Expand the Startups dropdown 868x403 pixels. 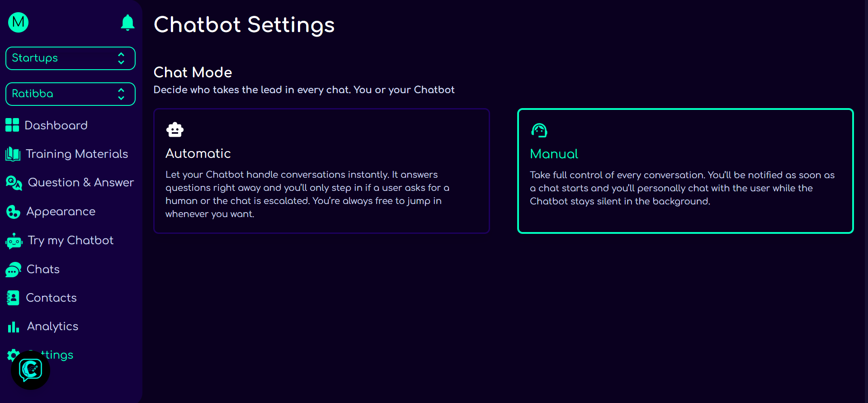(71, 58)
